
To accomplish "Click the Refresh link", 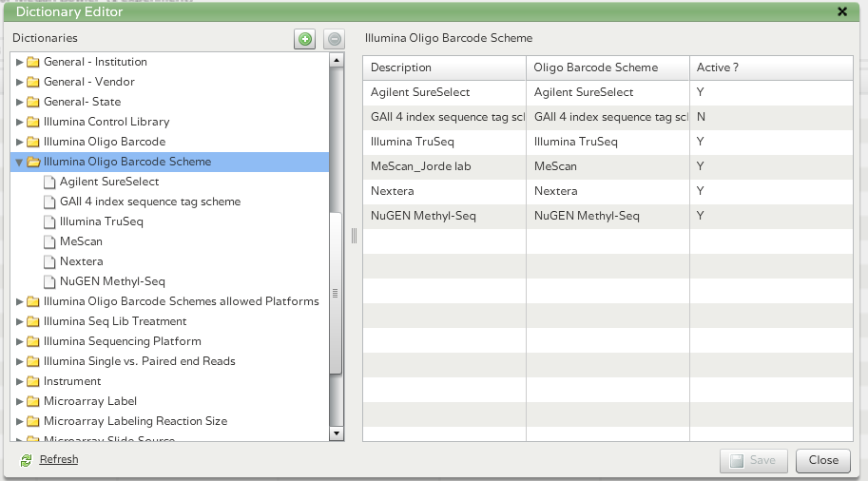I will tap(59, 459).
